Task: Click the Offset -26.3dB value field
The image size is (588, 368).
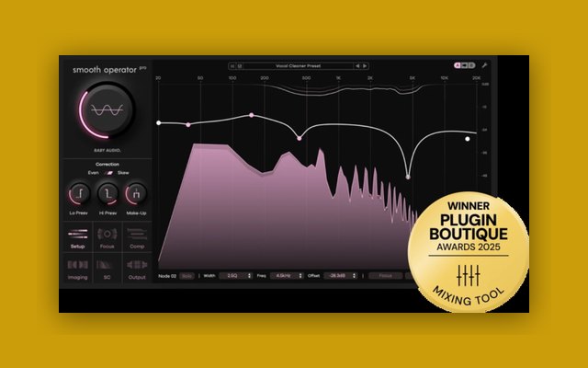Action: (x=340, y=276)
